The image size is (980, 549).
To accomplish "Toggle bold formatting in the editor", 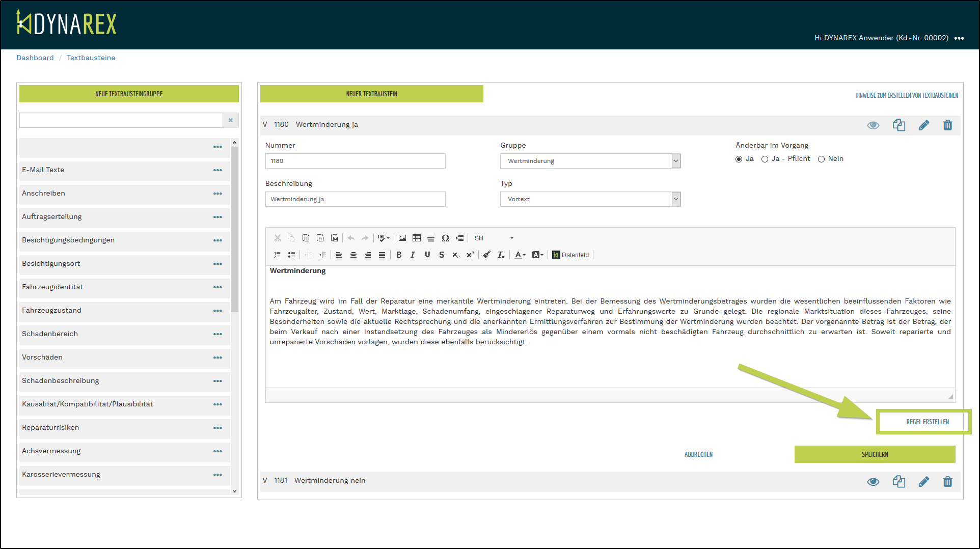I will point(399,255).
